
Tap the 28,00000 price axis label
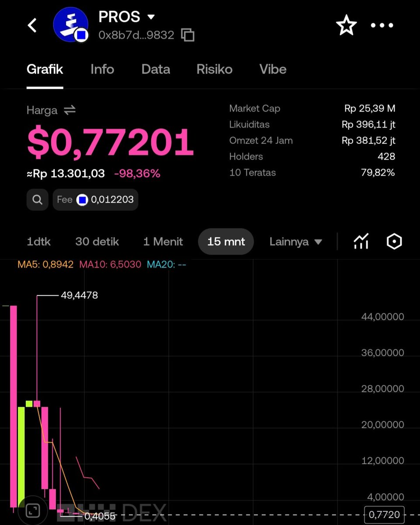(383, 388)
